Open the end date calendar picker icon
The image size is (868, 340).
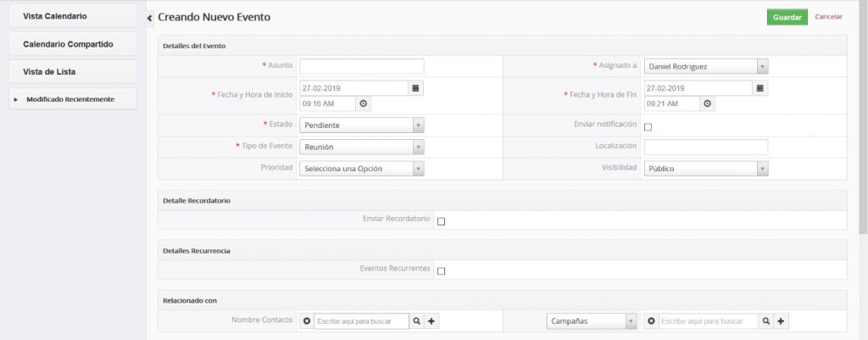760,87
